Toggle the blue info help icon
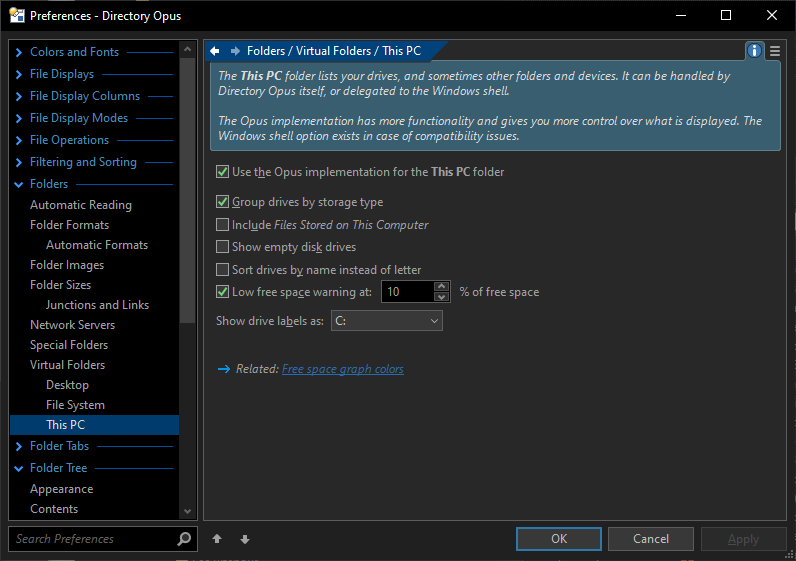Screen dimensions: 796x561 tap(754, 51)
